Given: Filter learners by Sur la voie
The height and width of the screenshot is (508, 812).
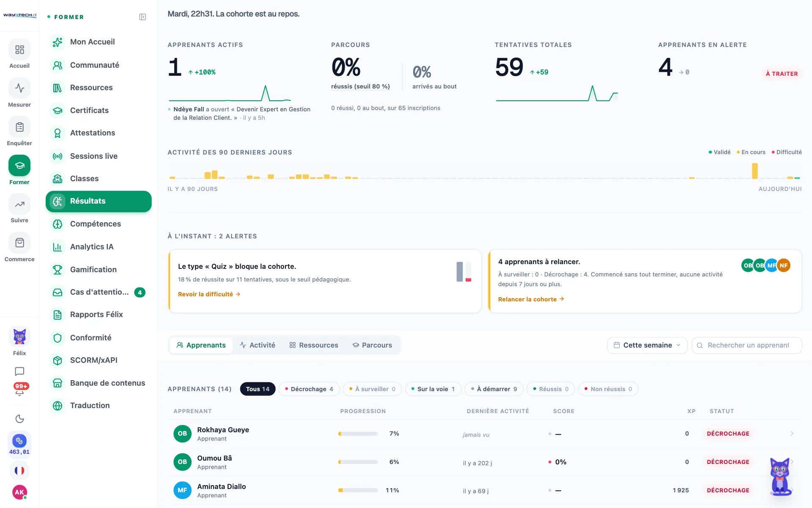Looking at the screenshot, I should [433, 389].
